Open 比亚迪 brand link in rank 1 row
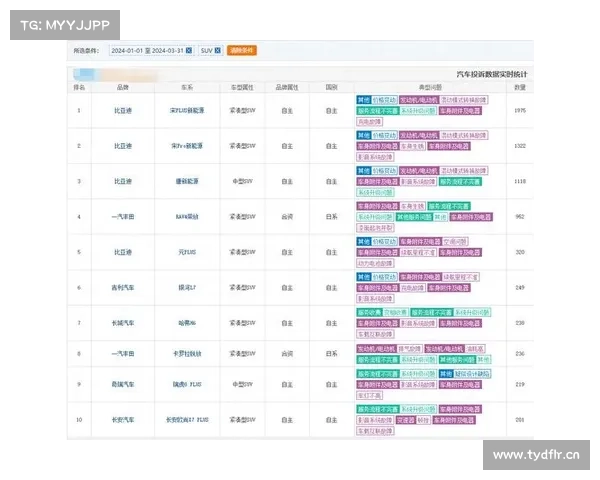The height and width of the screenshot is (480, 600). pos(123,111)
